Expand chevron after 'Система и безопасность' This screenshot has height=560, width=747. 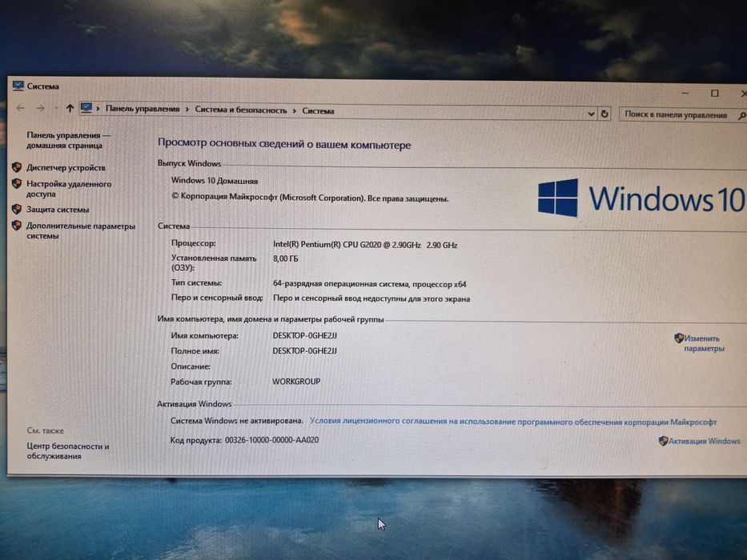click(x=295, y=110)
